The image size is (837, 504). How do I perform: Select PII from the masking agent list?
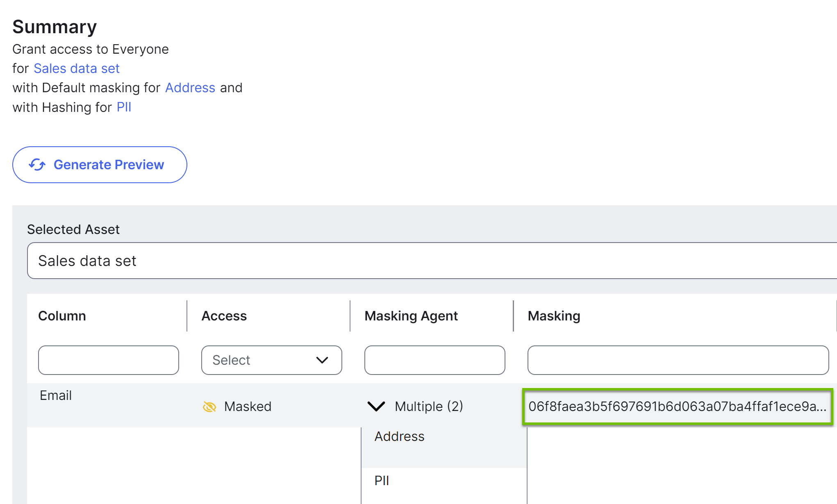[382, 480]
